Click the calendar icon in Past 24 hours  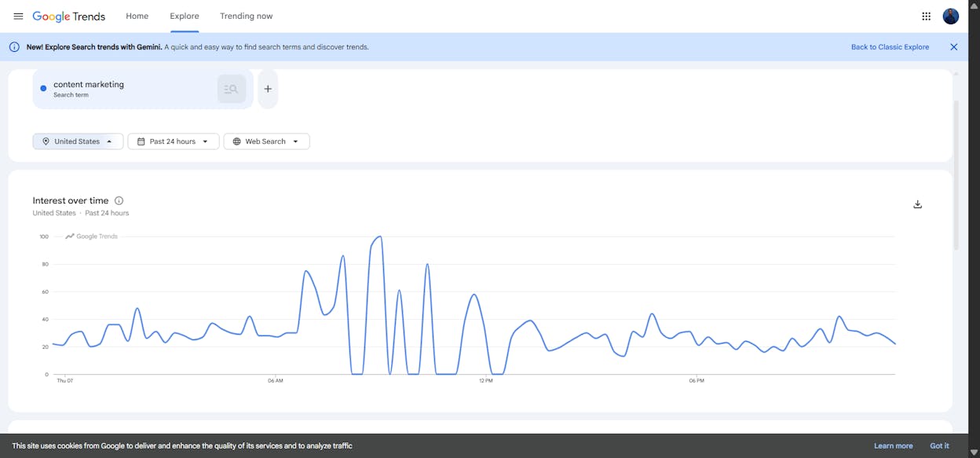[x=141, y=141]
